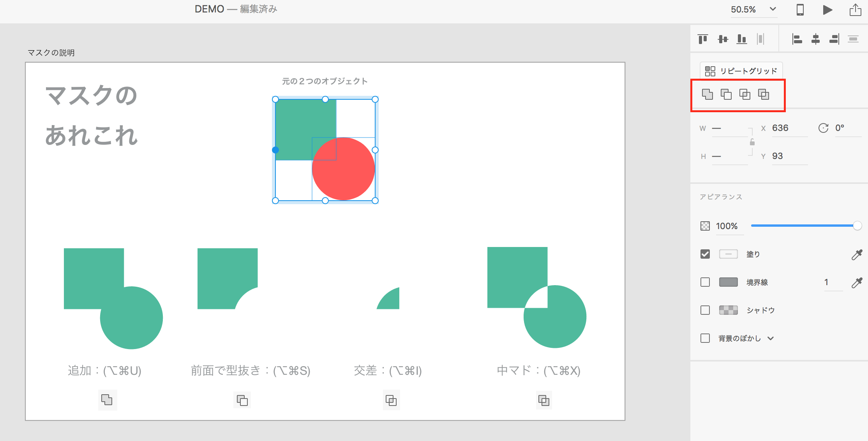Click the add icon under 追加 label

pos(107,400)
